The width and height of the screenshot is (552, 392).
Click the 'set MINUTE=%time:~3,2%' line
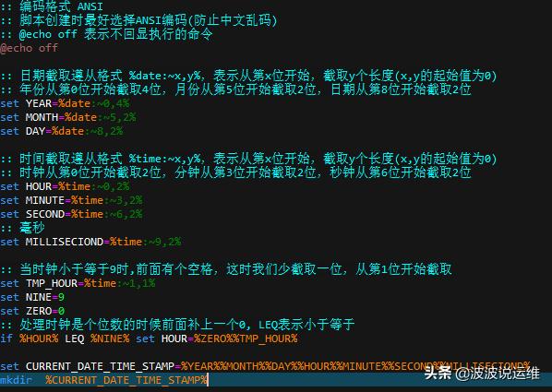coord(71,200)
